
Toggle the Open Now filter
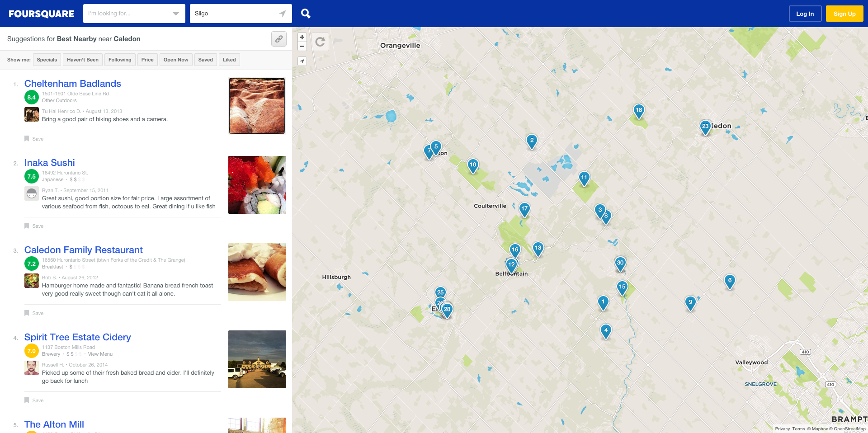(176, 60)
